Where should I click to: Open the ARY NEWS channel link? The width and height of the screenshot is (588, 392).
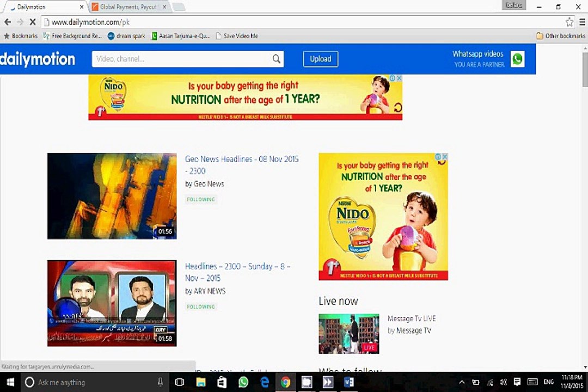210,291
